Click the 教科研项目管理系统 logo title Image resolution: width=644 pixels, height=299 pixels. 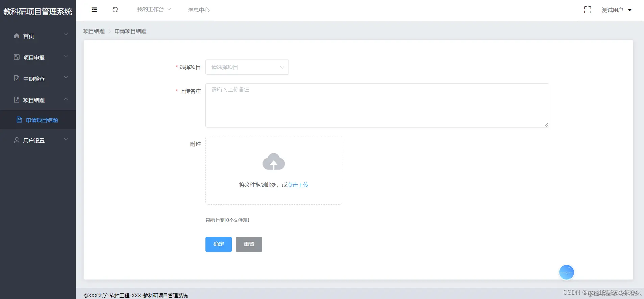(x=38, y=11)
